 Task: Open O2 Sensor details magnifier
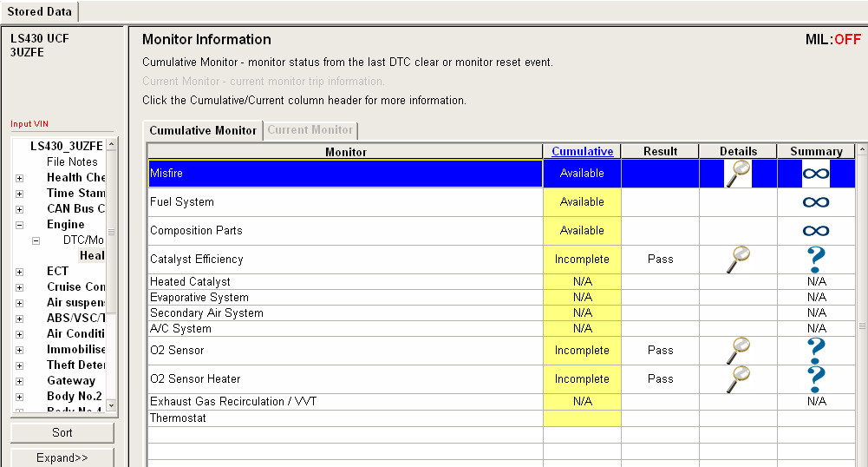coord(738,350)
